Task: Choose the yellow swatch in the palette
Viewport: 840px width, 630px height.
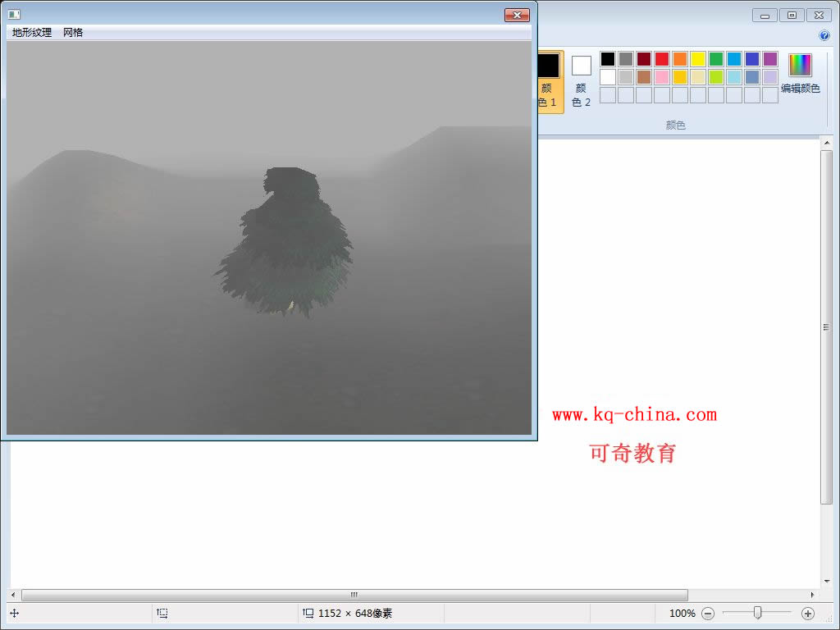Action: coord(697,59)
